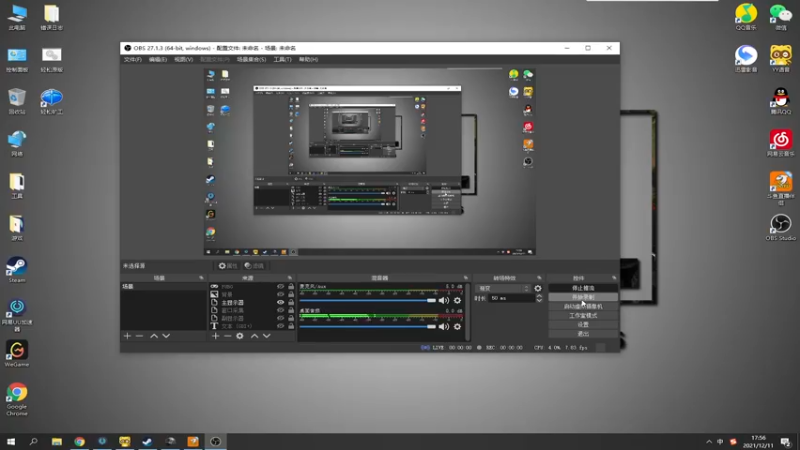The width and height of the screenshot is (800, 450).
Task: Open File Explorer from taskbar
Action: 57,441
